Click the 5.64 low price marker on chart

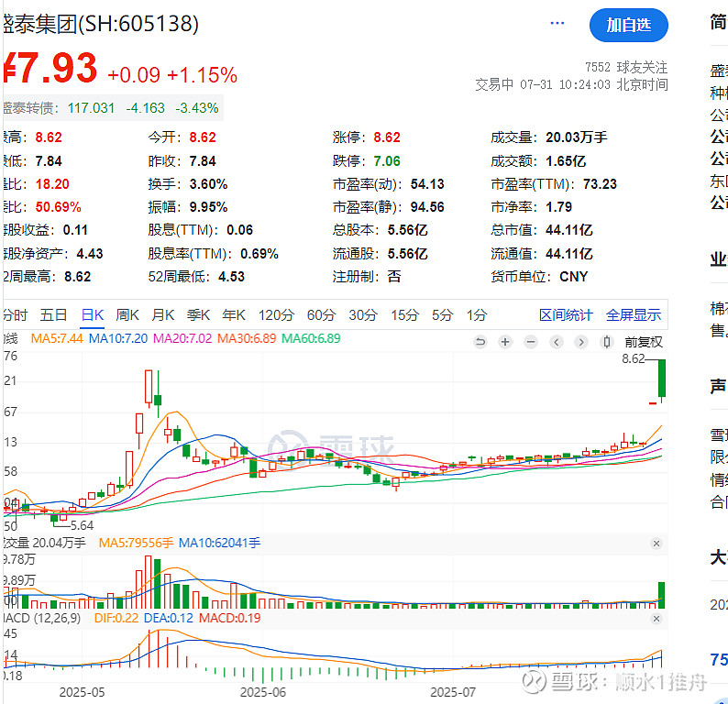tap(82, 525)
